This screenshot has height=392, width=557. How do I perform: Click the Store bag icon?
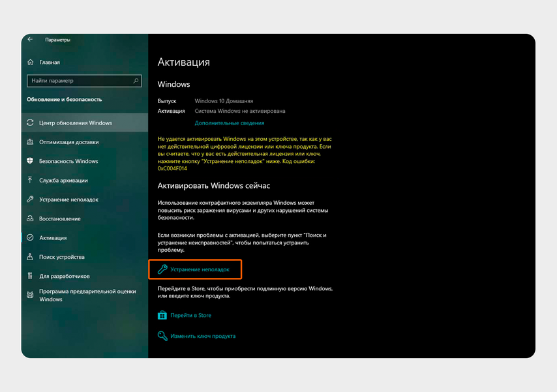pyautogui.click(x=162, y=315)
